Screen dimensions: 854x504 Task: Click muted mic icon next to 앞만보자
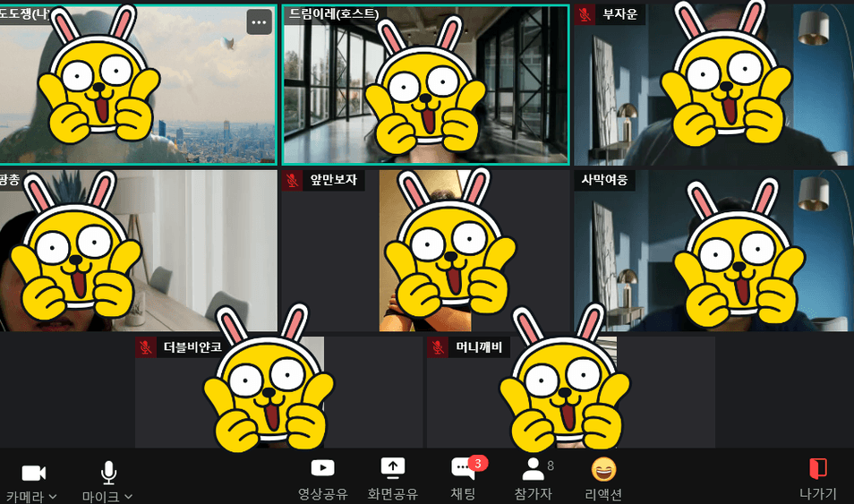[293, 180]
